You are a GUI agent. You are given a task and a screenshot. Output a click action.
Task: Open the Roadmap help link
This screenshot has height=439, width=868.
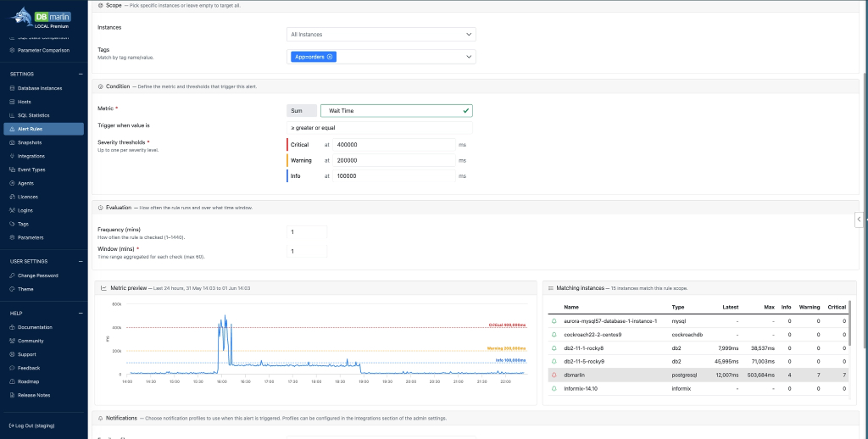coord(28,381)
